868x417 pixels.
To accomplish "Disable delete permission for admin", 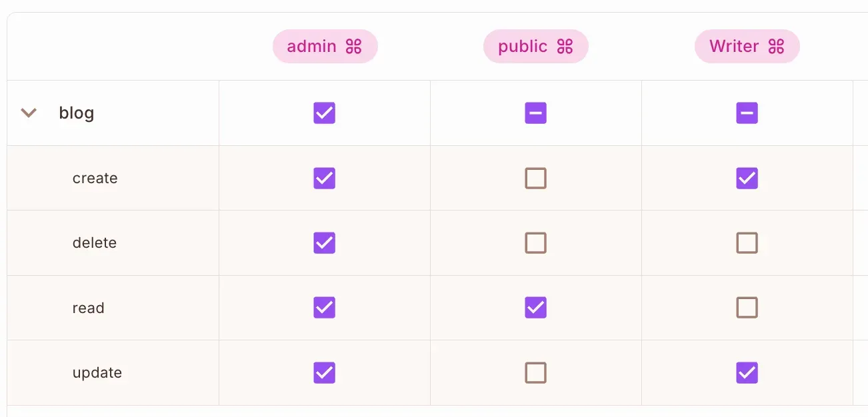I will (325, 243).
